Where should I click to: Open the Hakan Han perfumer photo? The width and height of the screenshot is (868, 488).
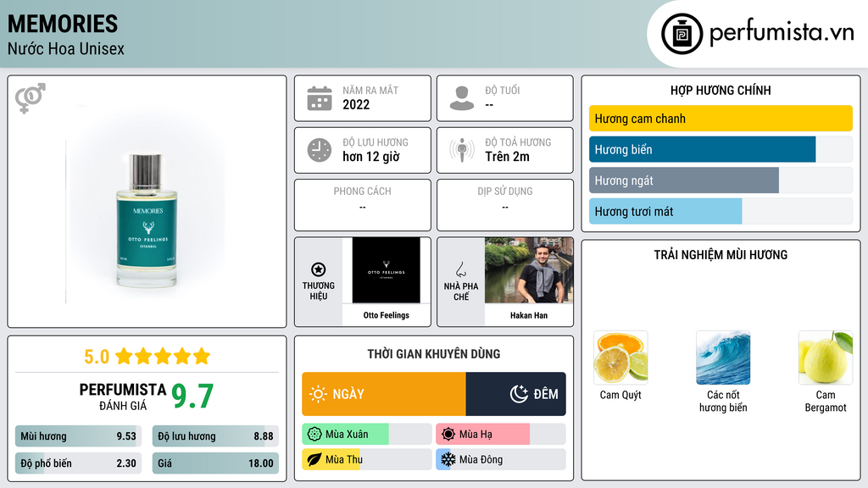pyautogui.click(x=529, y=270)
